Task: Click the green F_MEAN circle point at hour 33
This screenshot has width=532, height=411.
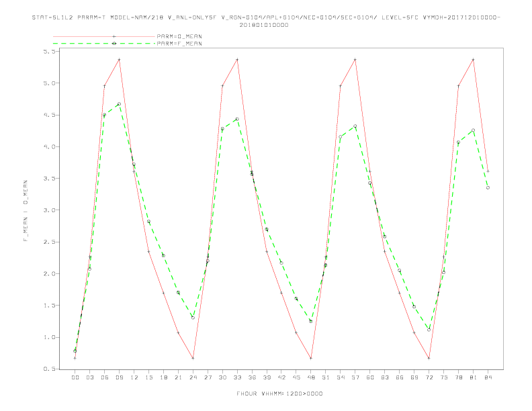Action: [237, 120]
